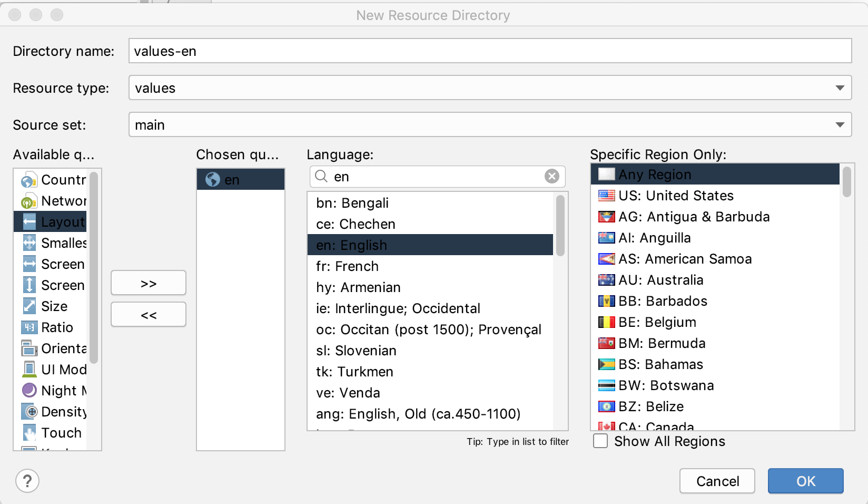Viewport: 868px width, 504px height.
Task: Enable the Show All Regions checkbox
Action: pyautogui.click(x=600, y=441)
